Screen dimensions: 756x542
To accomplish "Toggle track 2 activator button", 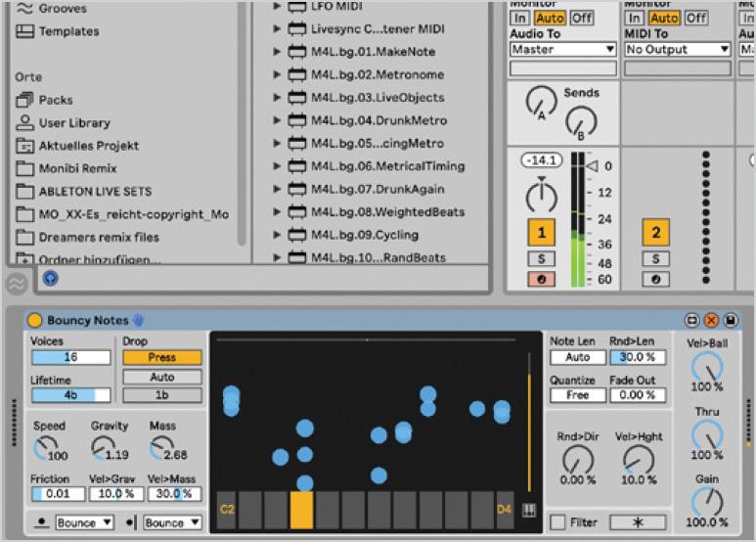I will click(x=655, y=233).
